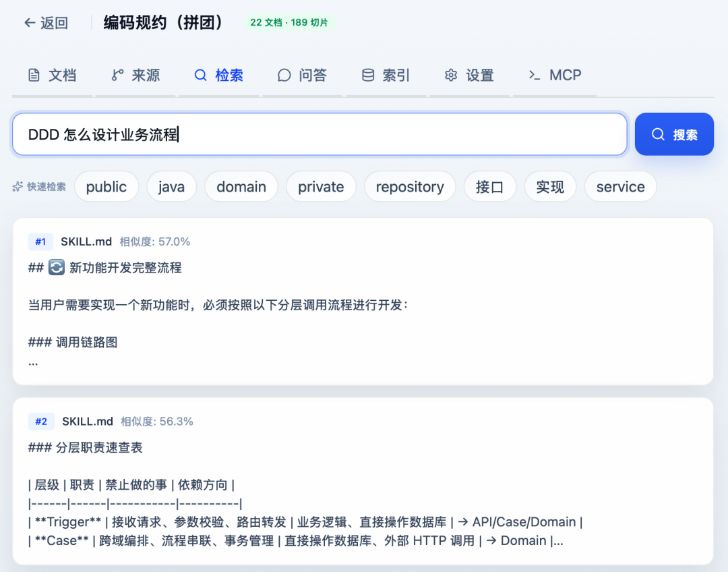Screen dimensions: 728x572
Task: Click the 新功能开发完整流程 heading
Action: click(x=125, y=268)
